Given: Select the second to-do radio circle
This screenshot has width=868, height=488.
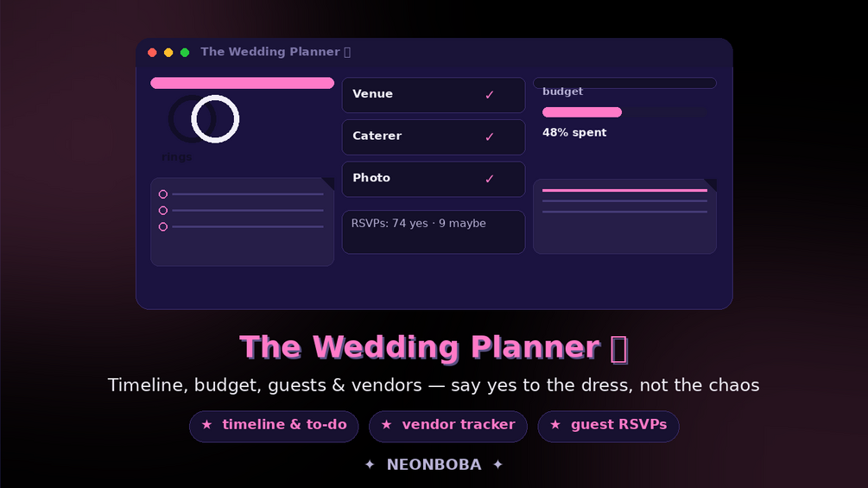Looking at the screenshot, I should click(x=162, y=210).
